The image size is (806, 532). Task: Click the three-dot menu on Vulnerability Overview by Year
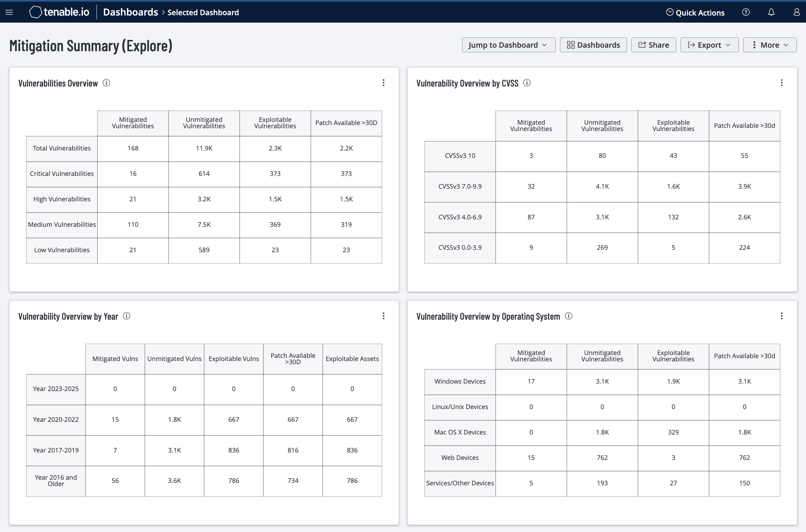click(x=384, y=315)
